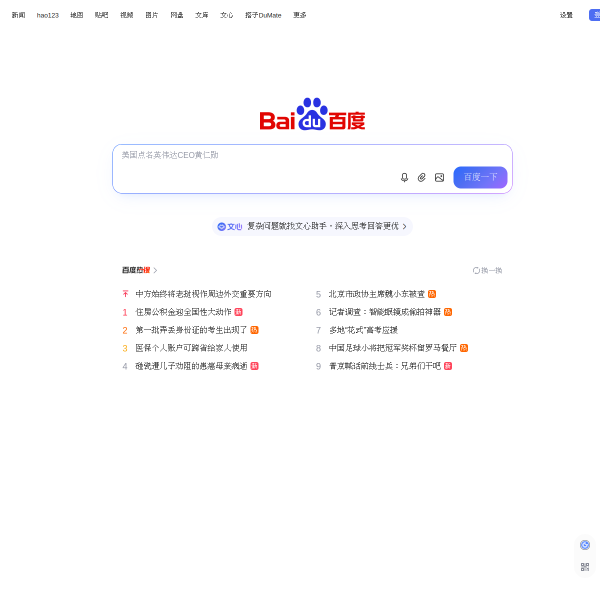The height and width of the screenshot is (600, 600).
Task: Click the chevron at the end of 文心 banner
Action: (404, 227)
